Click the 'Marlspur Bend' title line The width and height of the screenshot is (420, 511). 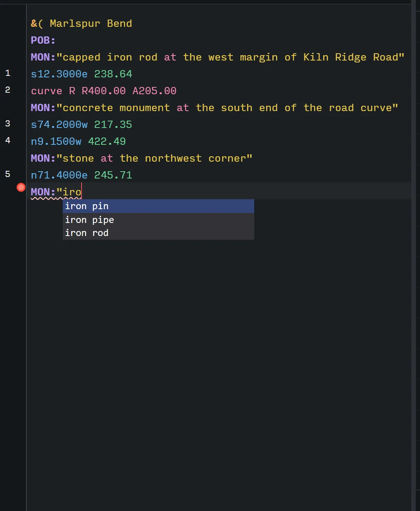82,23
